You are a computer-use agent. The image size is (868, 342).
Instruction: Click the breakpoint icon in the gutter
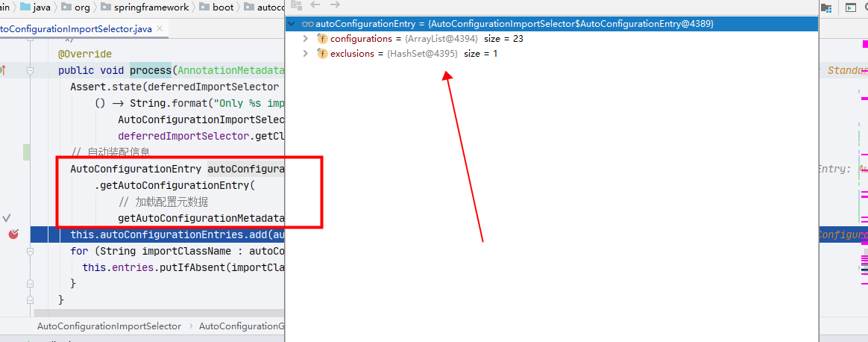[13, 234]
